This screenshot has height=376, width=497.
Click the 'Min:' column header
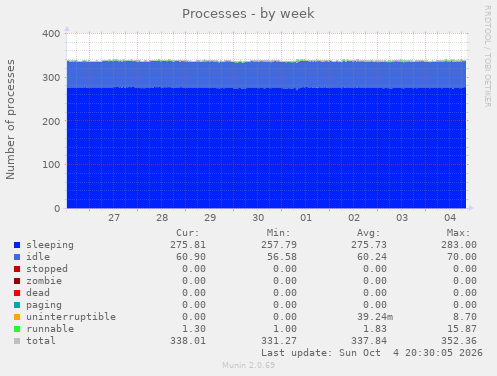[x=278, y=233]
